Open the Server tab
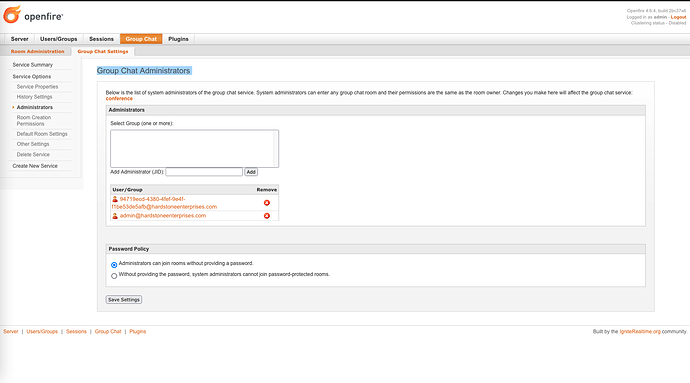690x383 pixels. pyautogui.click(x=19, y=39)
